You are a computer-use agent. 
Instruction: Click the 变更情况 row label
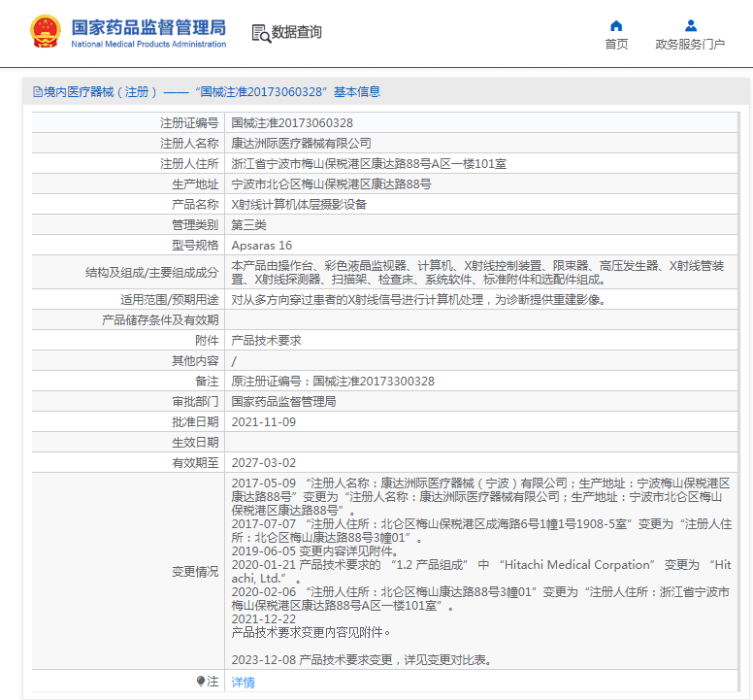coord(195,572)
